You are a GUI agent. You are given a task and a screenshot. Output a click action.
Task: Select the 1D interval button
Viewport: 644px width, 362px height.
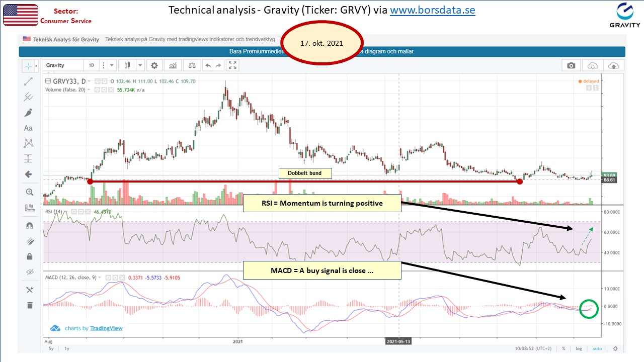click(92, 65)
